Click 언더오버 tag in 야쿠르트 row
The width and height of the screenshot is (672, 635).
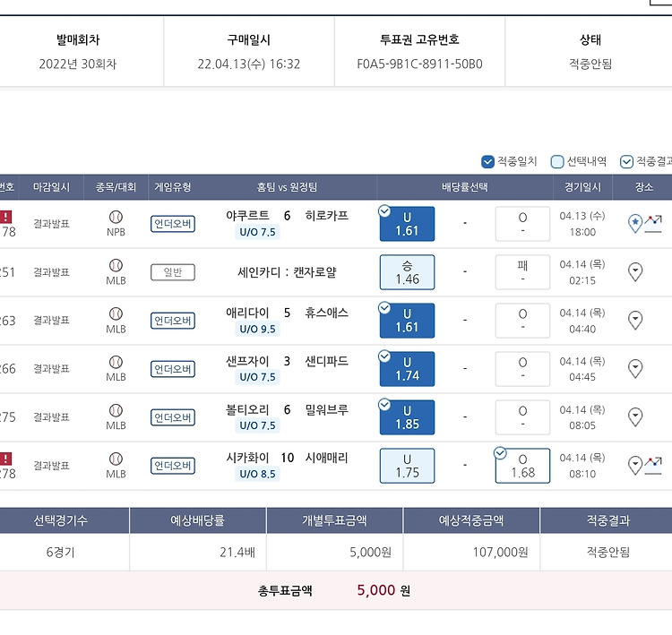point(173,224)
